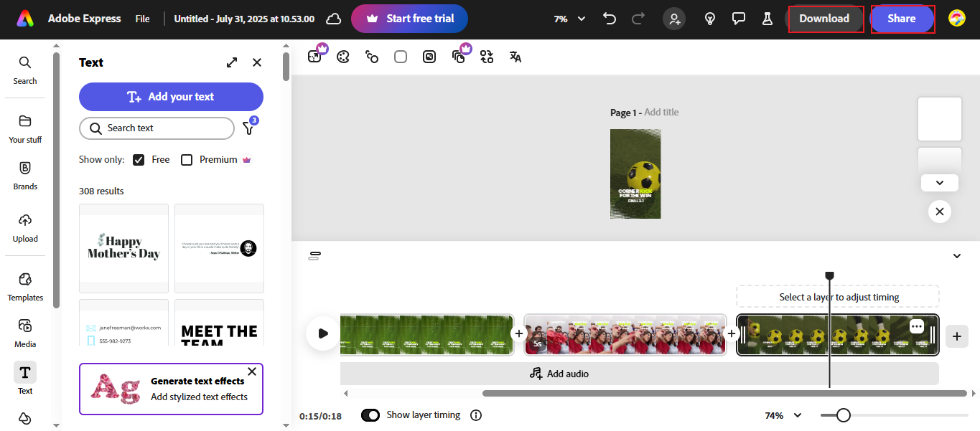Viewport: 980px width, 431px height.
Task: Open the File menu
Action: pos(142,19)
